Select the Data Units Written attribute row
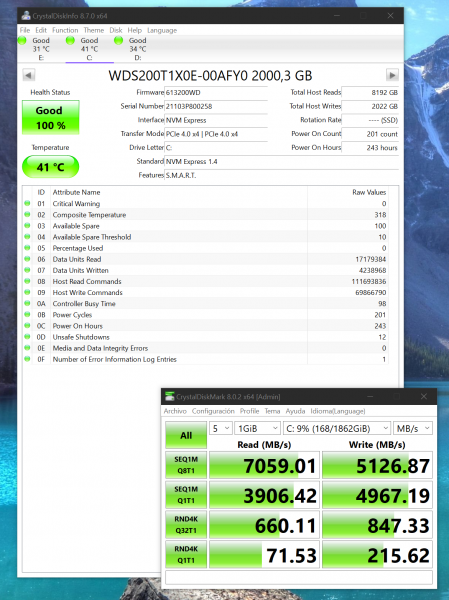This screenshot has height=600, width=449. coord(206,270)
